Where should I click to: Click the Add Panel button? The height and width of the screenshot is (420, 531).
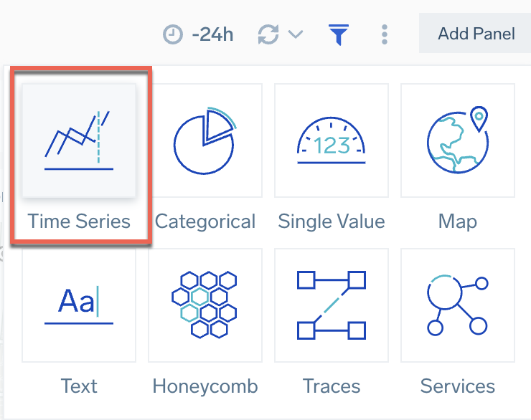coord(476,34)
